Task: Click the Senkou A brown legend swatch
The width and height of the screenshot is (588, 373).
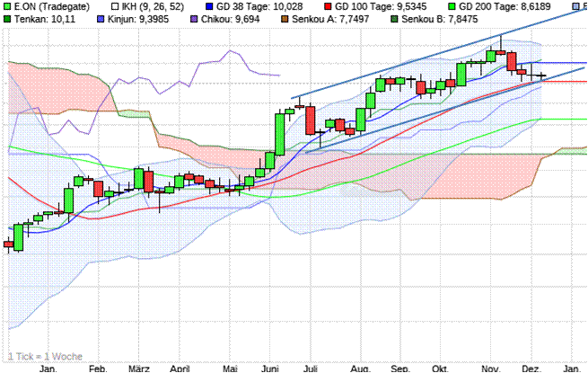Action: pos(285,19)
